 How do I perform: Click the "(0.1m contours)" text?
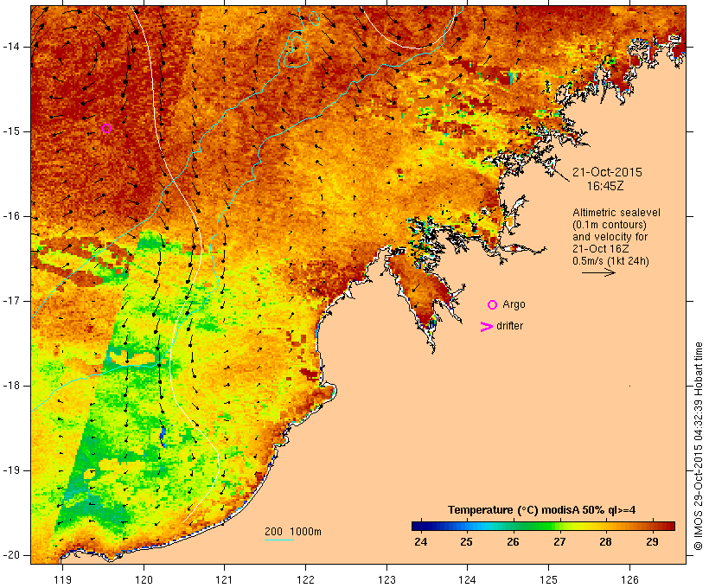click(610, 225)
